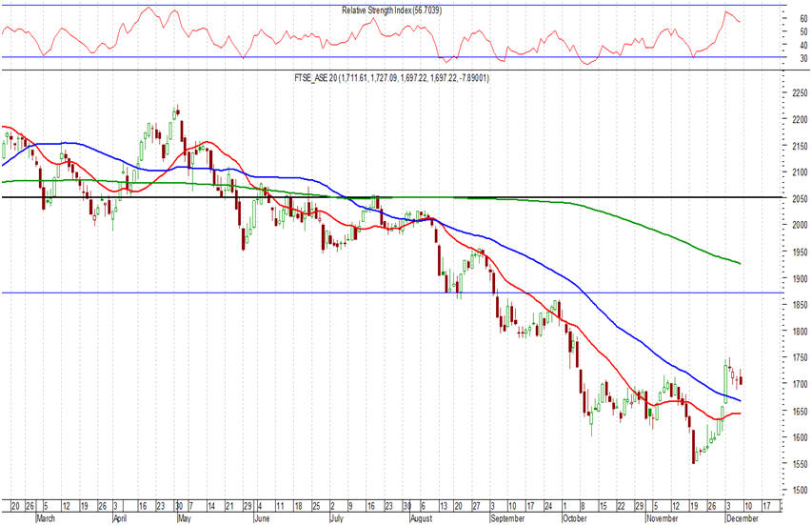Image resolution: width=812 pixels, height=525 pixels.
Task: Click the last candlestick in December
Action: click(x=741, y=379)
